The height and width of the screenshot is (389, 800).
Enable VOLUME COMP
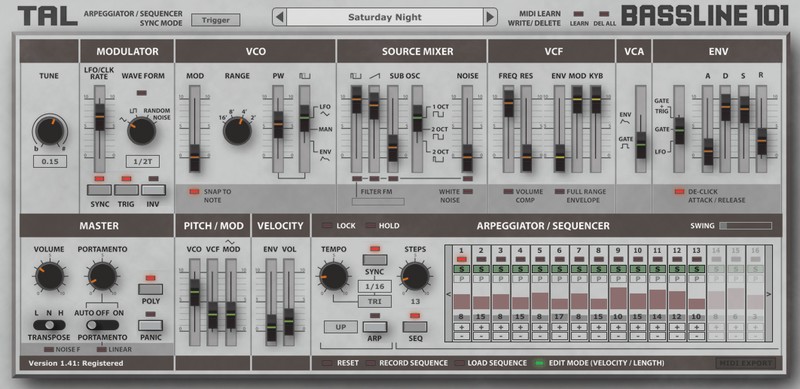(509, 191)
